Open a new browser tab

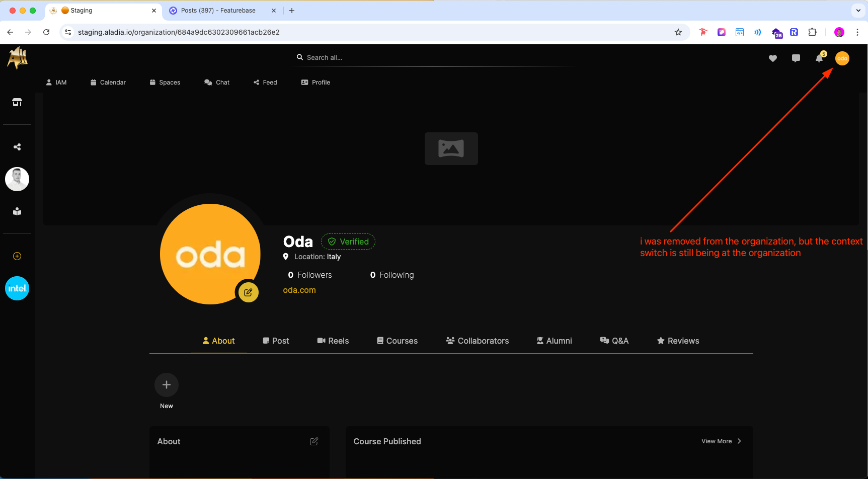tap(292, 11)
